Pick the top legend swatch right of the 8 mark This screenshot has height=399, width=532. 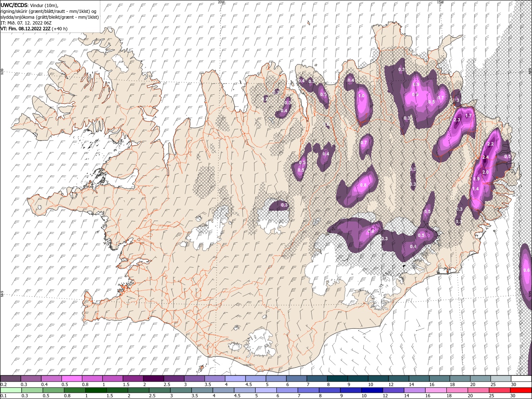pos(337,379)
